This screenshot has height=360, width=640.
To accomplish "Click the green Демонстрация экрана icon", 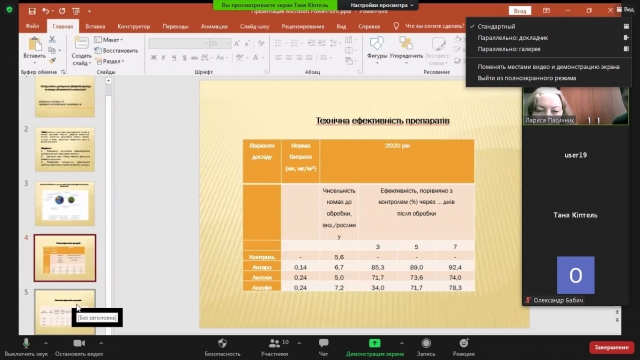I will coord(375,343).
